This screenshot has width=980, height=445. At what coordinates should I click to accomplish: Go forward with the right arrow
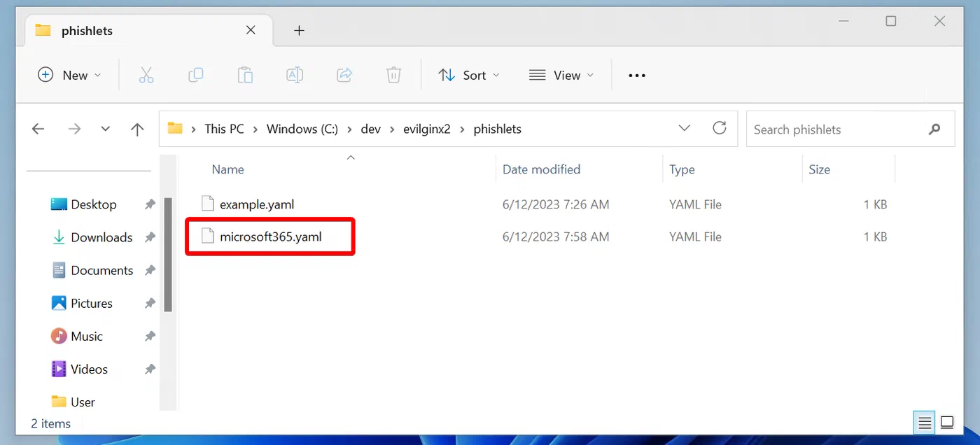[74, 129]
